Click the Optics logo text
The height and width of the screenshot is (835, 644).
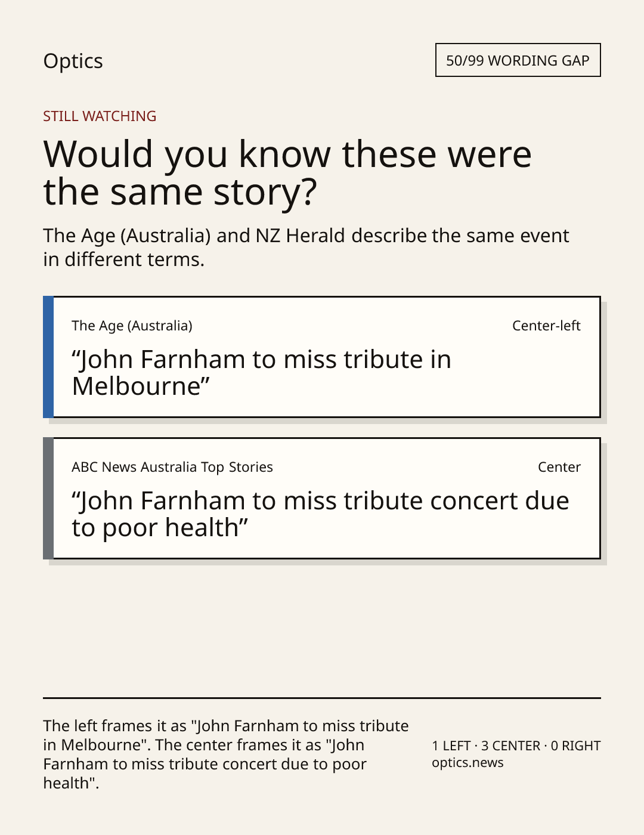click(x=73, y=61)
